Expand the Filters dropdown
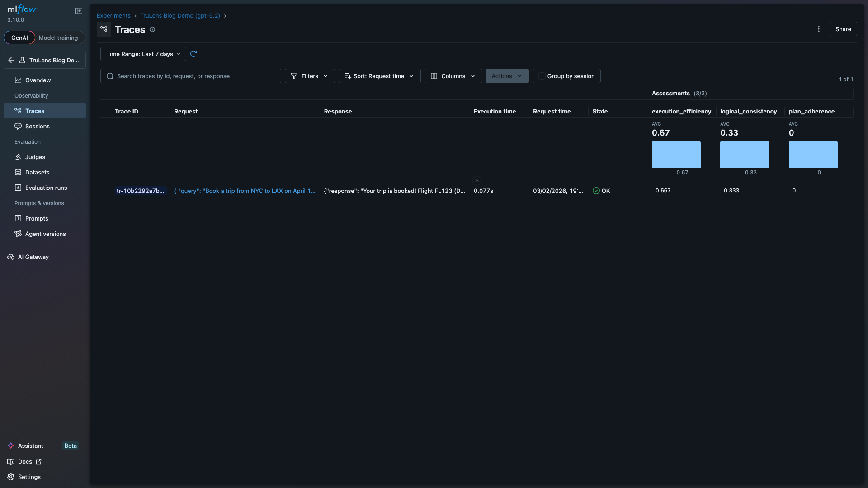Image resolution: width=868 pixels, height=488 pixels. (310, 76)
